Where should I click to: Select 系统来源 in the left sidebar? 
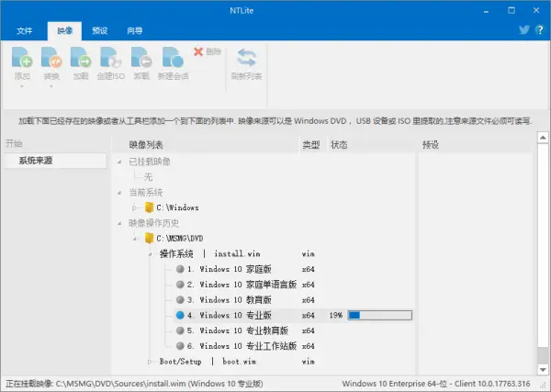point(55,161)
